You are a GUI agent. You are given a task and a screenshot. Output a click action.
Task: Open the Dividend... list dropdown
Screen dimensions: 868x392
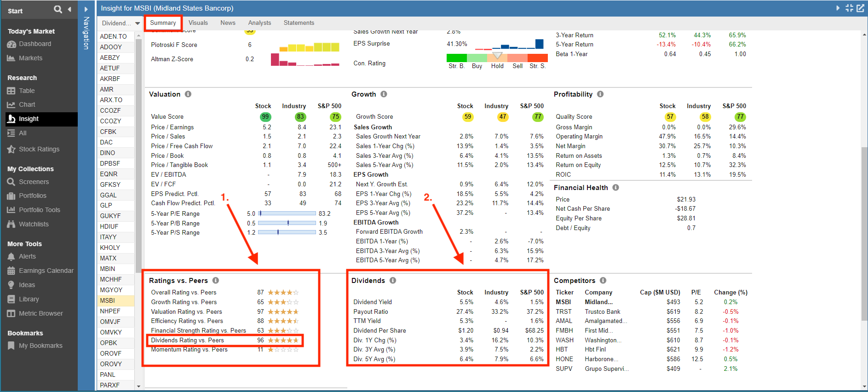(x=121, y=23)
